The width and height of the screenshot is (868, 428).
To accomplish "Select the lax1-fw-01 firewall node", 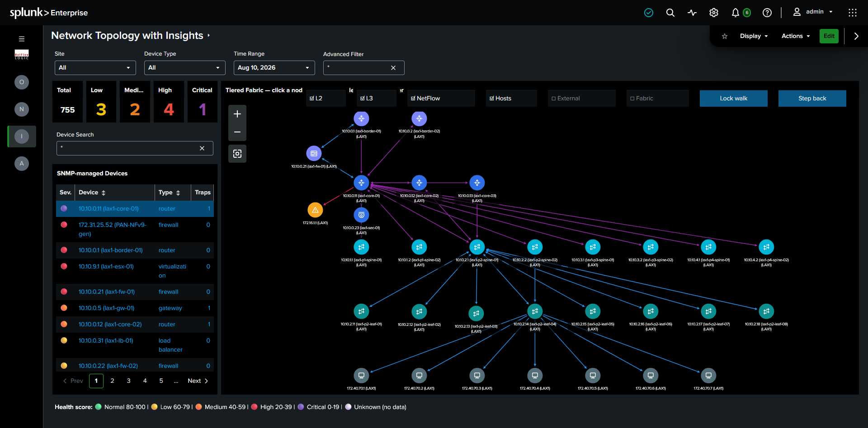I will pyautogui.click(x=314, y=154).
